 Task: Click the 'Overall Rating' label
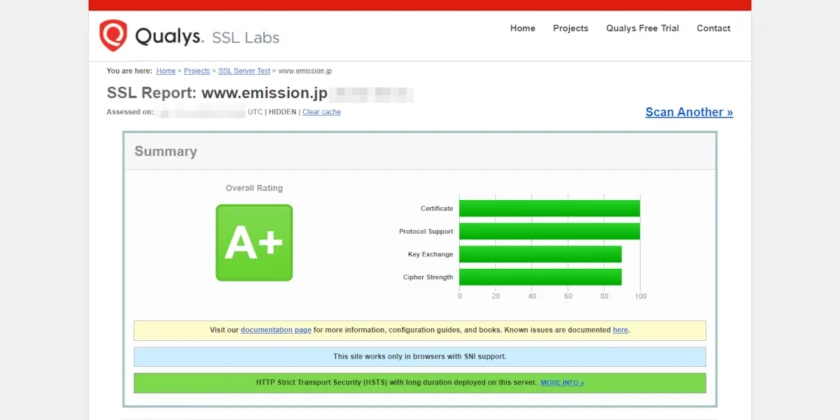(254, 188)
